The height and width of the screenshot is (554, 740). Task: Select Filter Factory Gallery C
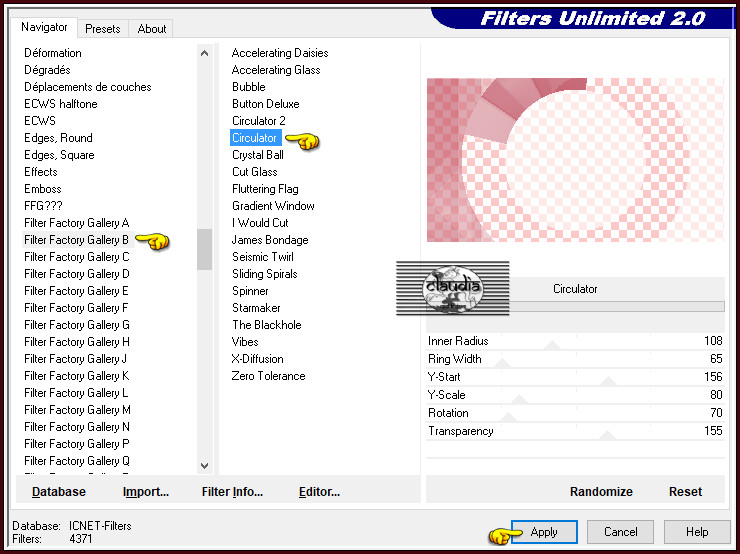coord(76,257)
